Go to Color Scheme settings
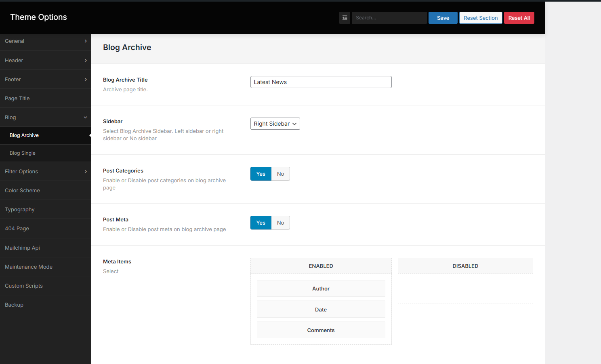Image resolution: width=601 pixels, height=364 pixels. (23, 191)
